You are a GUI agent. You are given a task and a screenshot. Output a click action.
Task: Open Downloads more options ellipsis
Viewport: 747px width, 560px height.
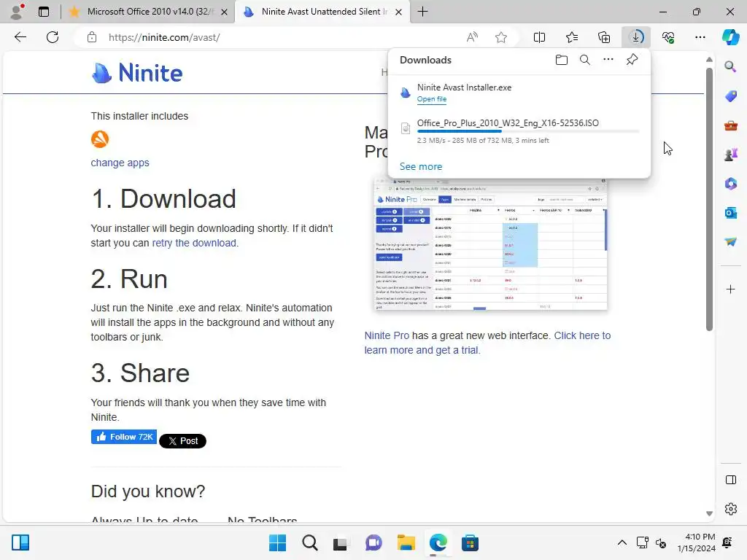[608, 60]
